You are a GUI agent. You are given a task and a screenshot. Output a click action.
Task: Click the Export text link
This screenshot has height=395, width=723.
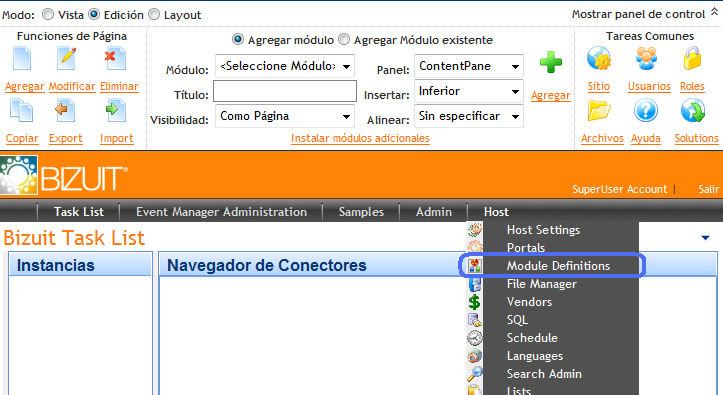(x=65, y=138)
